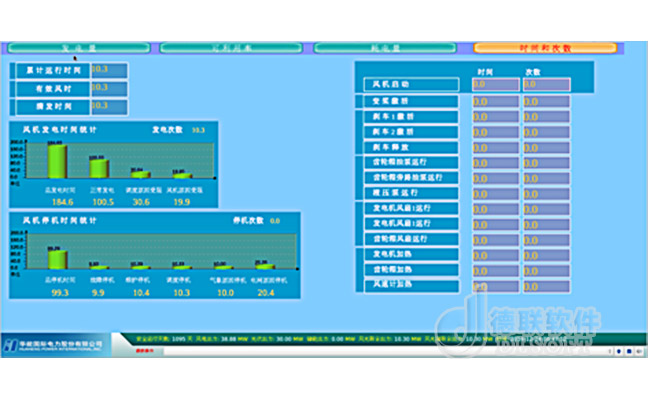Click the 20.4 电网原因停机 bar

[x=264, y=266]
